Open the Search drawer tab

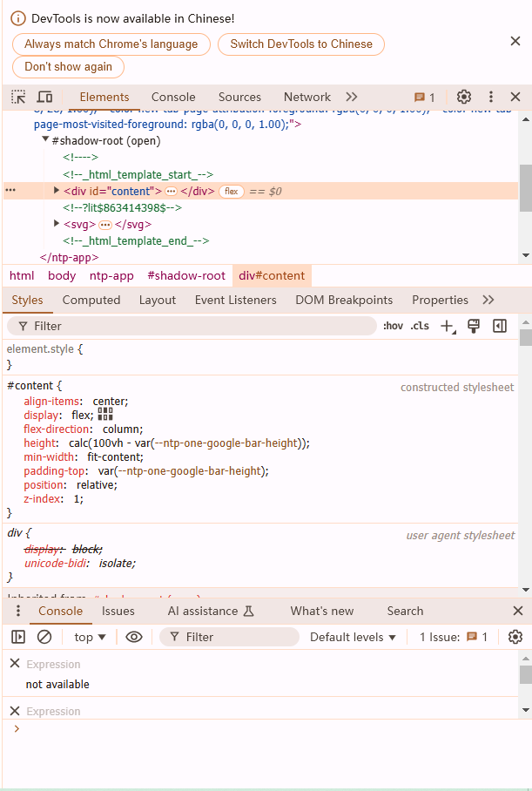click(x=405, y=611)
